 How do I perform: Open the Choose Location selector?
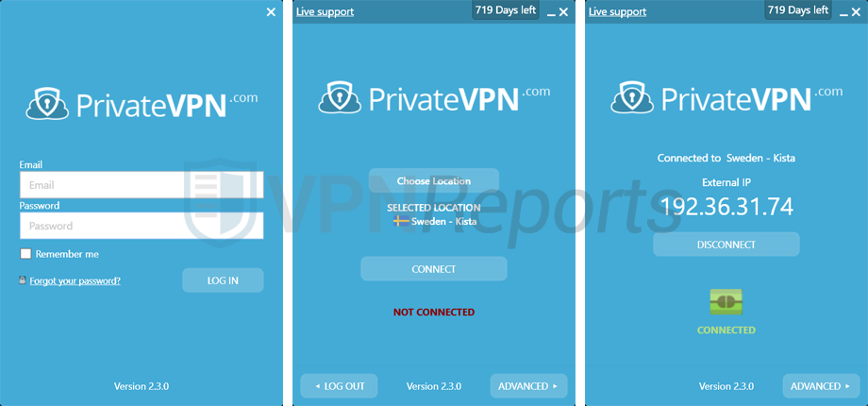(434, 181)
